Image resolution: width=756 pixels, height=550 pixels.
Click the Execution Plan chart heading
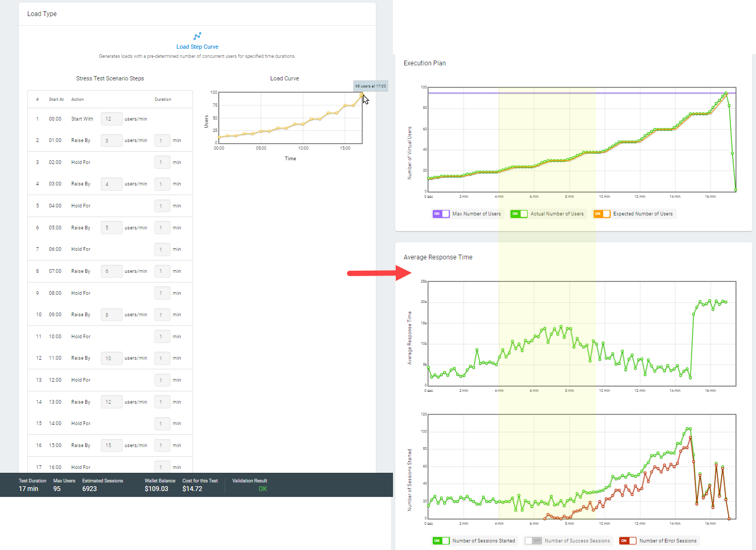(x=424, y=63)
